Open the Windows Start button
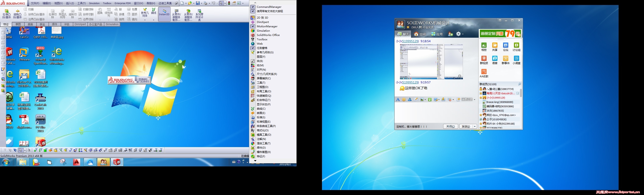 coord(5,162)
